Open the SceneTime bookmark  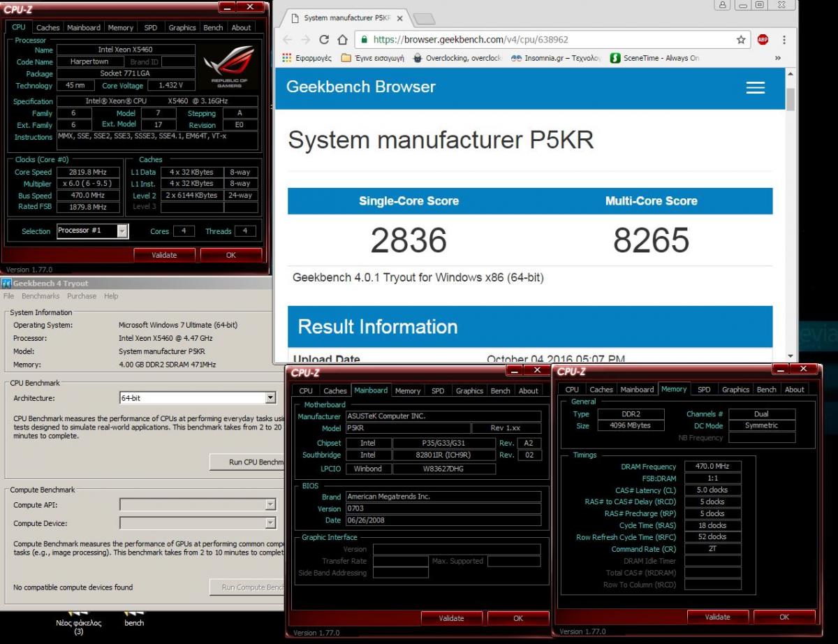pos(654,58)
